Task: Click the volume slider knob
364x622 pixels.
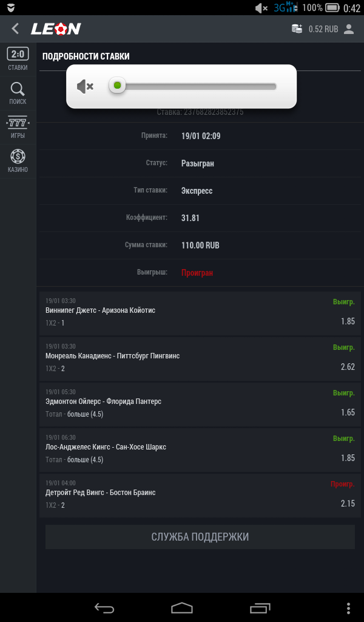Action: pos(117,86)
